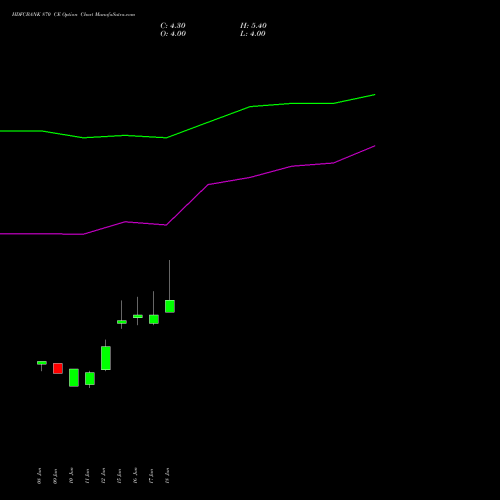
Task: Click the green candle for 17 Jun
Action: click(x=154, y=319)
